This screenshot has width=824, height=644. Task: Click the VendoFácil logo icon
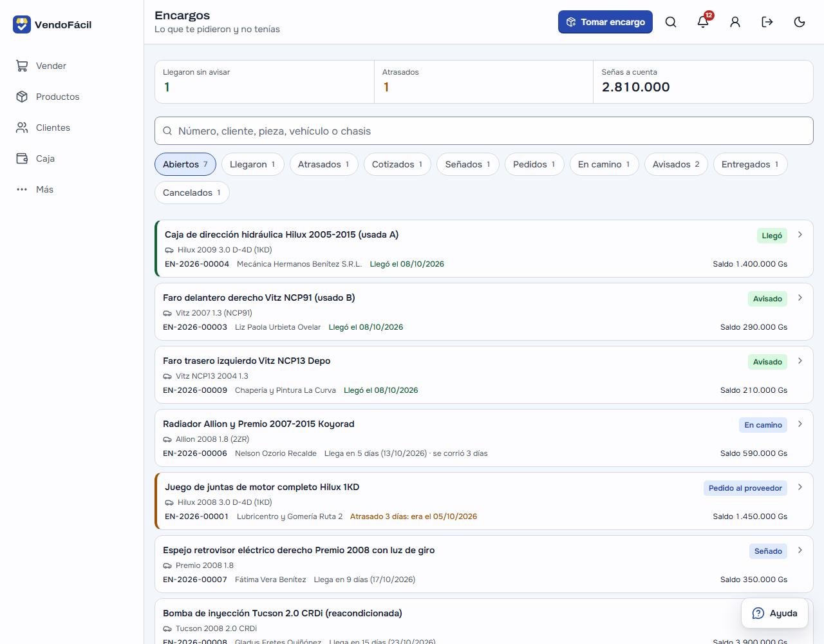point(22,24)
